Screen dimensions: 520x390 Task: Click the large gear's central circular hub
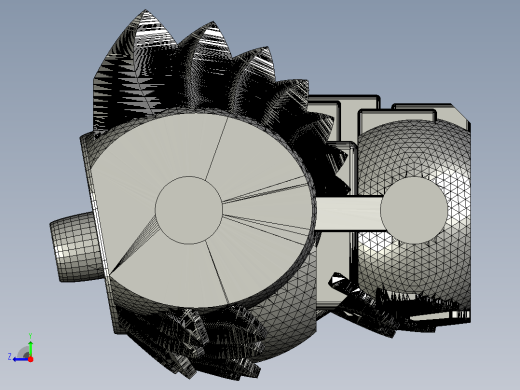(189, 210)
